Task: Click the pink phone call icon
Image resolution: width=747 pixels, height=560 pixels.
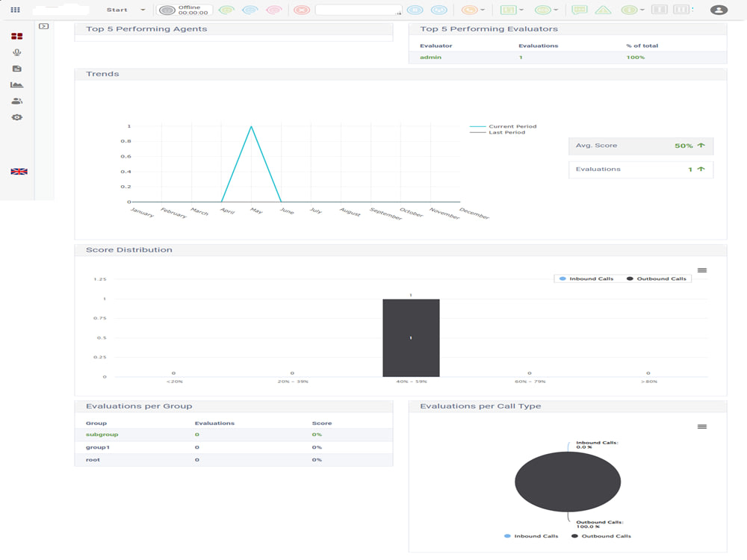Action: [274, 10]
